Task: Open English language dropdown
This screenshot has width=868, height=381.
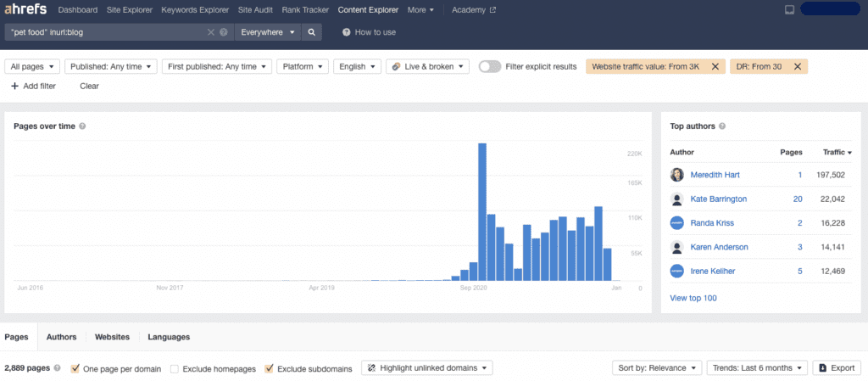Action: (357, 66)
